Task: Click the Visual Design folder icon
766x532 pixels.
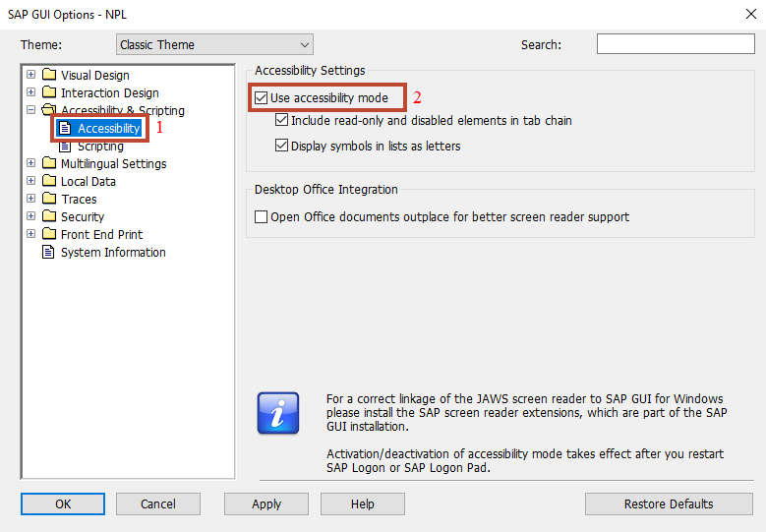Action: [49, 75]
